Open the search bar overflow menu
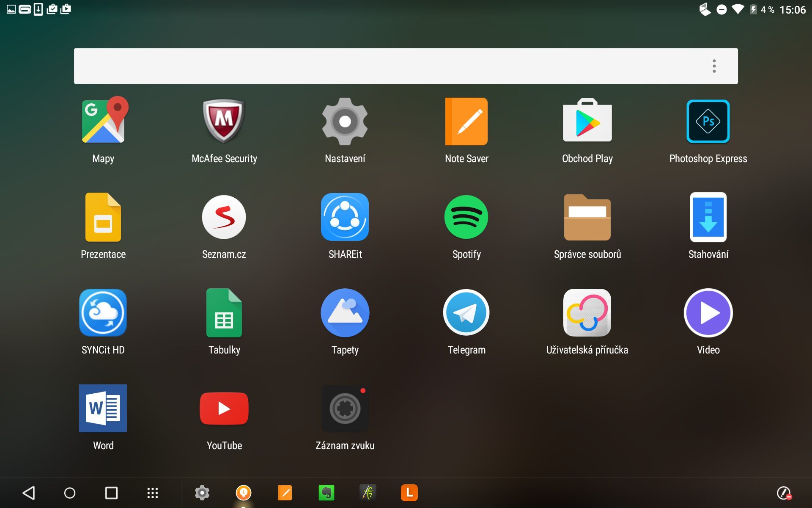Viewport: 812px width, 508px height. tap(714, 66)
